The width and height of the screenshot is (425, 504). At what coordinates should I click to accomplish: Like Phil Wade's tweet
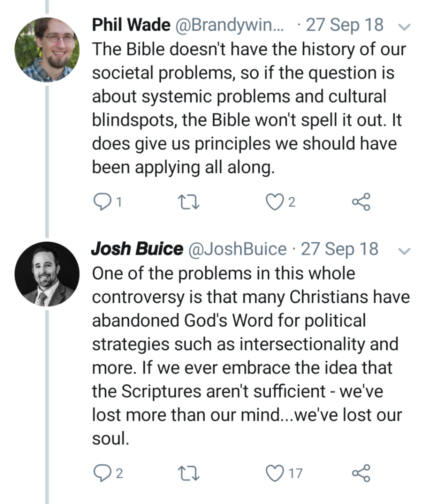tap(275, 202)
